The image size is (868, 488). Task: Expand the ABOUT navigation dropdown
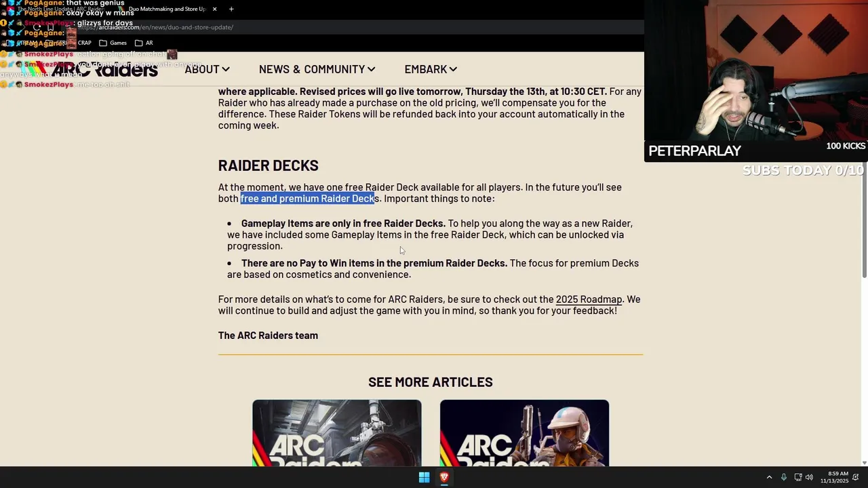point(207,69)
